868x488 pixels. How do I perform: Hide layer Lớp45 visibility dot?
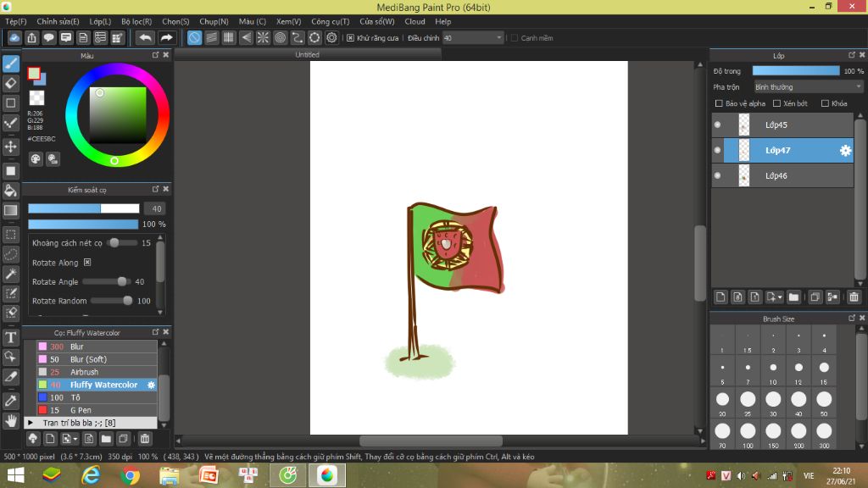(717, 125)
